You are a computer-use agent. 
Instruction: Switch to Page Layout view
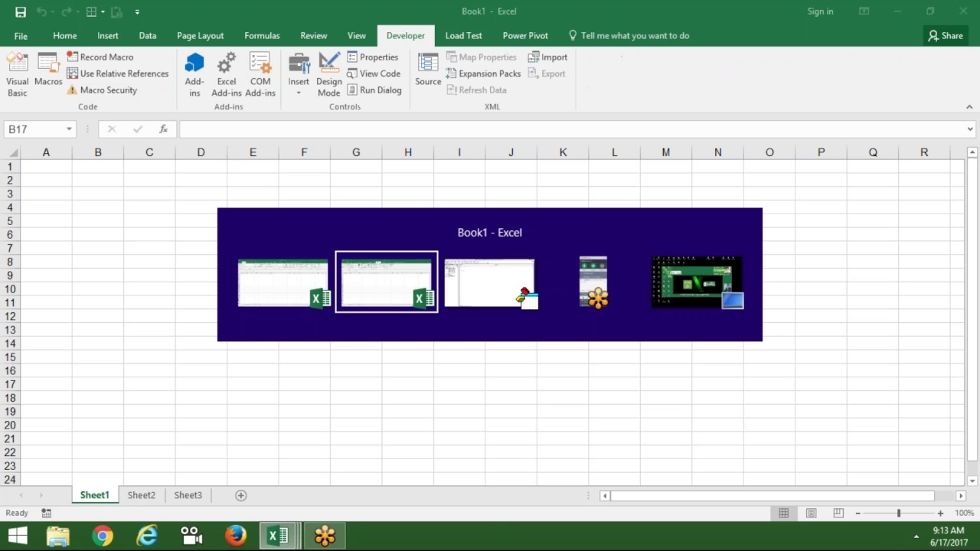tap(811, 513)
